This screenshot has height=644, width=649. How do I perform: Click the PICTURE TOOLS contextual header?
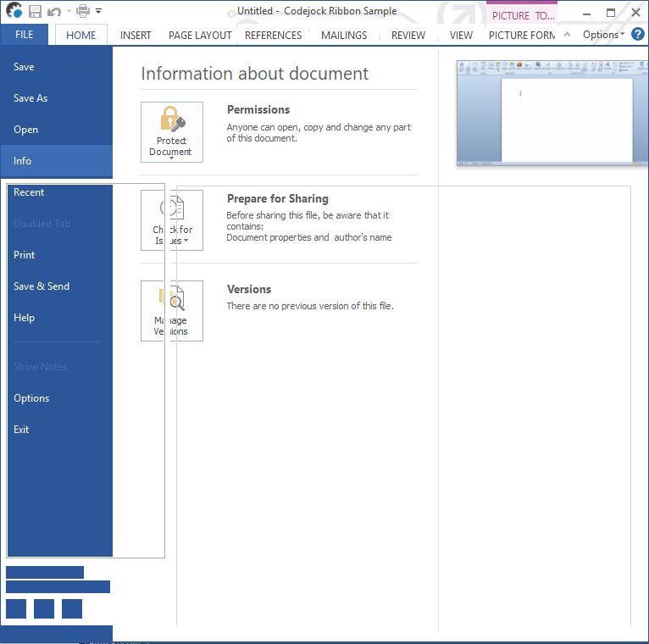click(522, 14)
